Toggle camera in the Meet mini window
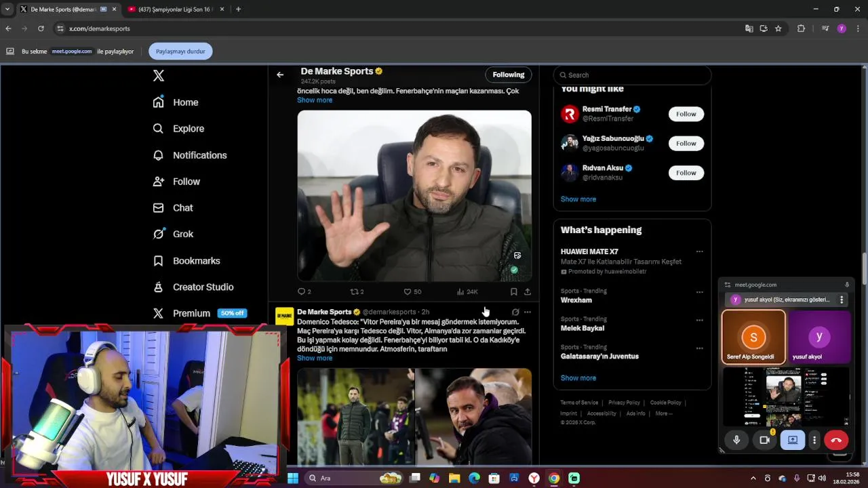The width and height of the screenshot is (868, 488). [764, 440]
